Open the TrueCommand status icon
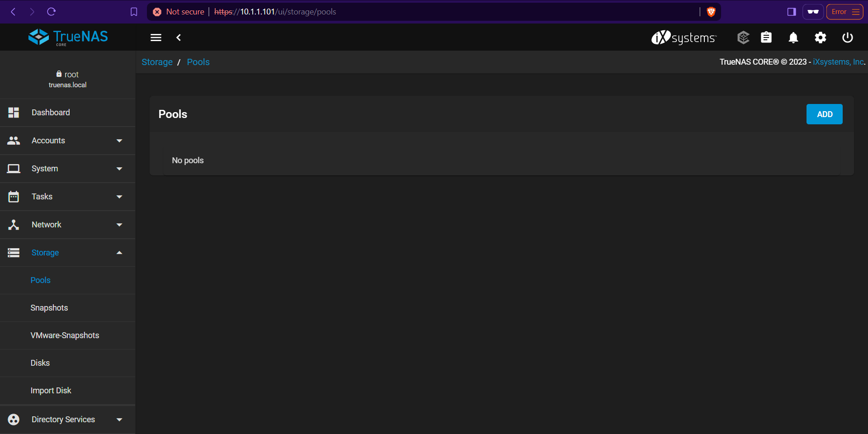Image resolution: width=868 pixels, height=434 pixels. click(743, 38)
